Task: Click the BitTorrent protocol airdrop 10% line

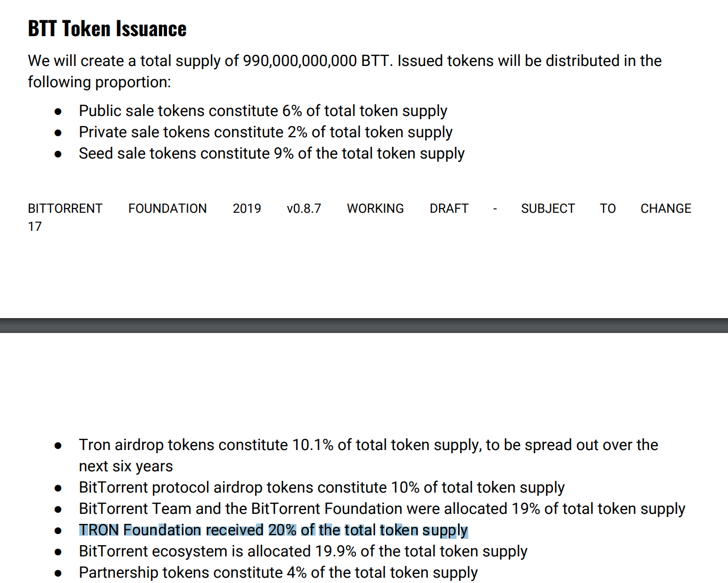Action: point(321,487)
